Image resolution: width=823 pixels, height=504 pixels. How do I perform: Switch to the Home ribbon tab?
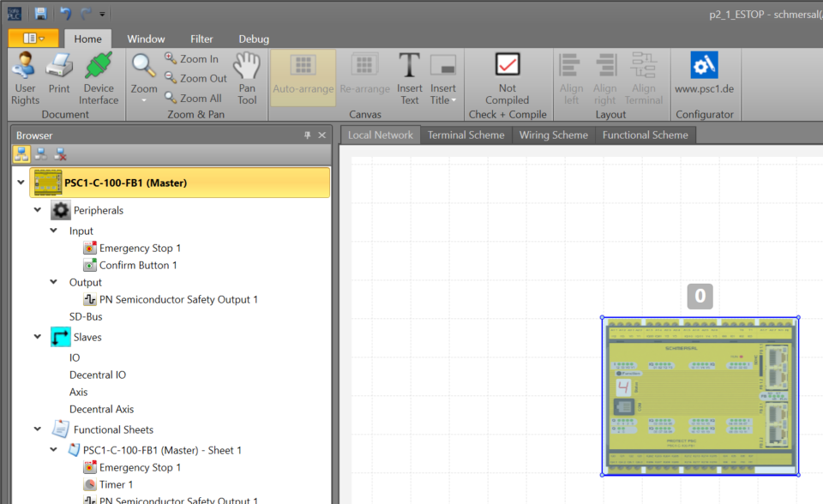point(87,39)
